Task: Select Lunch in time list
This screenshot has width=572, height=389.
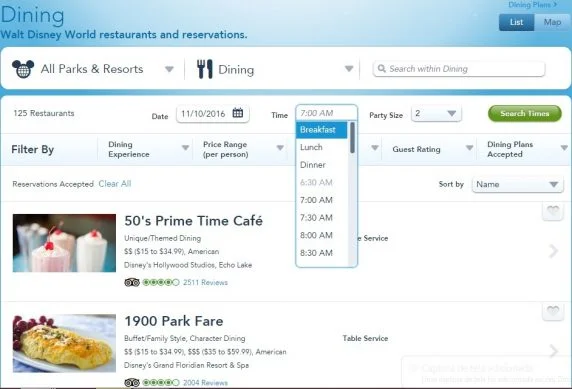Action: click(x=322, y=147)
